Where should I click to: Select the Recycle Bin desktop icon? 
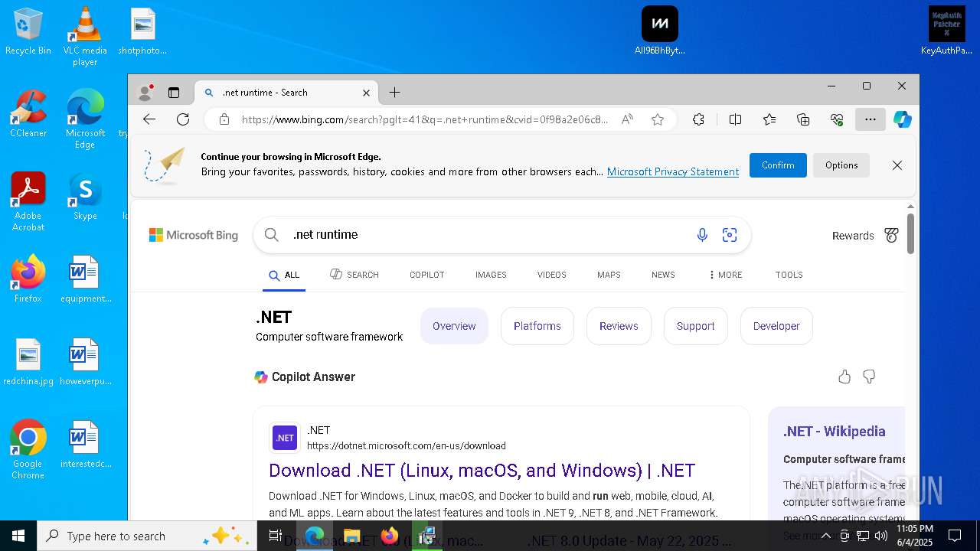pyautogui.click(x=28, y=31)
